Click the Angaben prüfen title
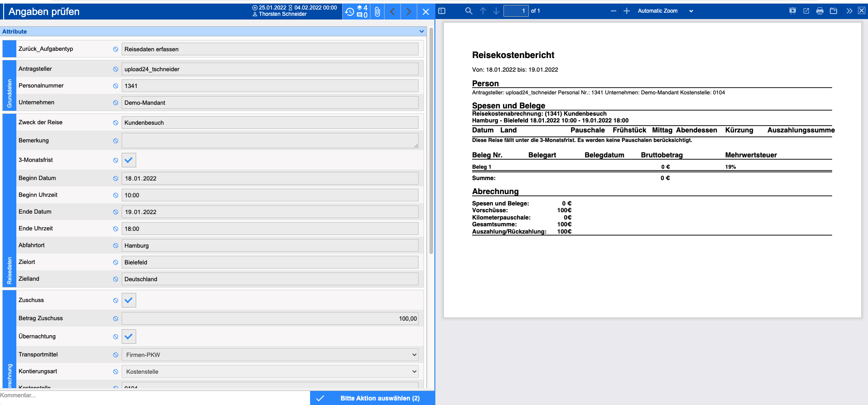Image resolution: width=868 pixels, height=405 pixels. coord(44,12)
